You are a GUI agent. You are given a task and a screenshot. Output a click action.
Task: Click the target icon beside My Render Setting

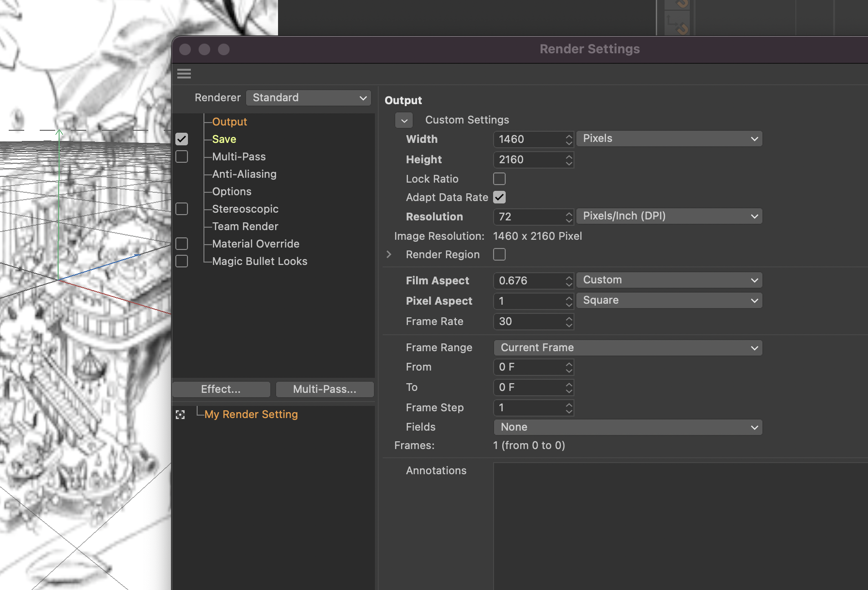(x=180, y=415)
